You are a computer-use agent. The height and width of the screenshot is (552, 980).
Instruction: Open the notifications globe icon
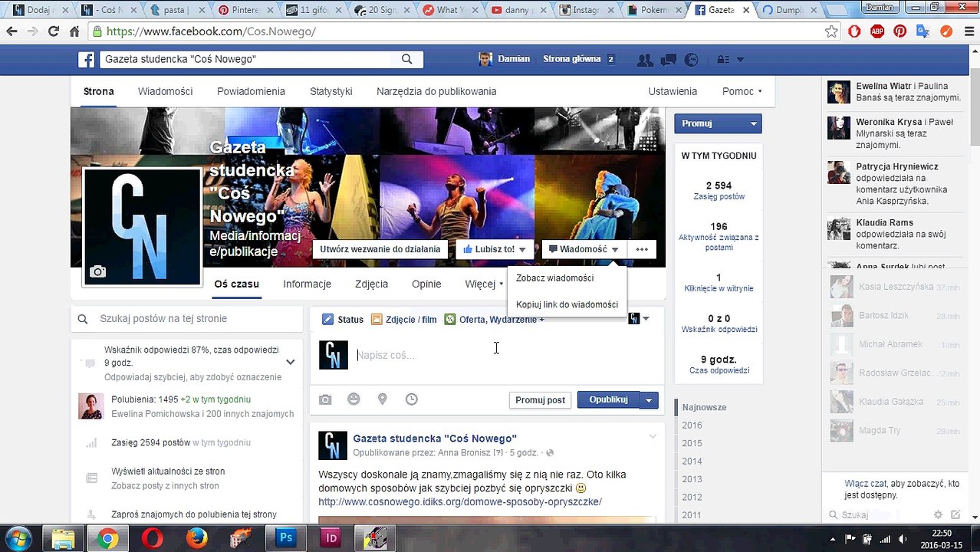coord(691,59)
